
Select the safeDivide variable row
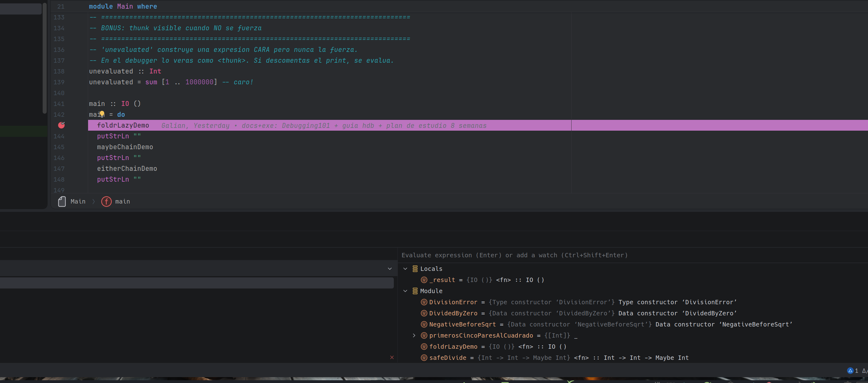(632, 358)
